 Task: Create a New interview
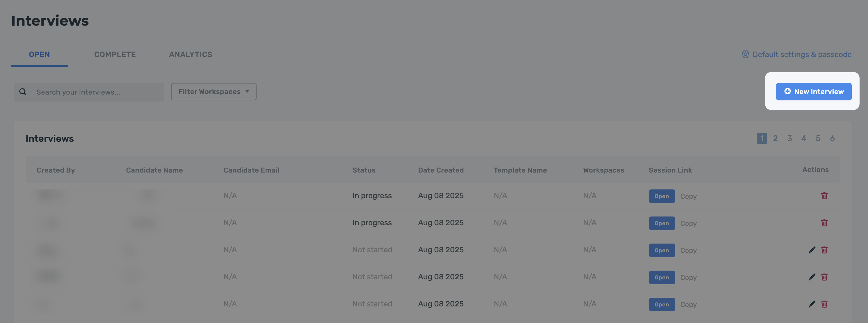click(813, 92)
